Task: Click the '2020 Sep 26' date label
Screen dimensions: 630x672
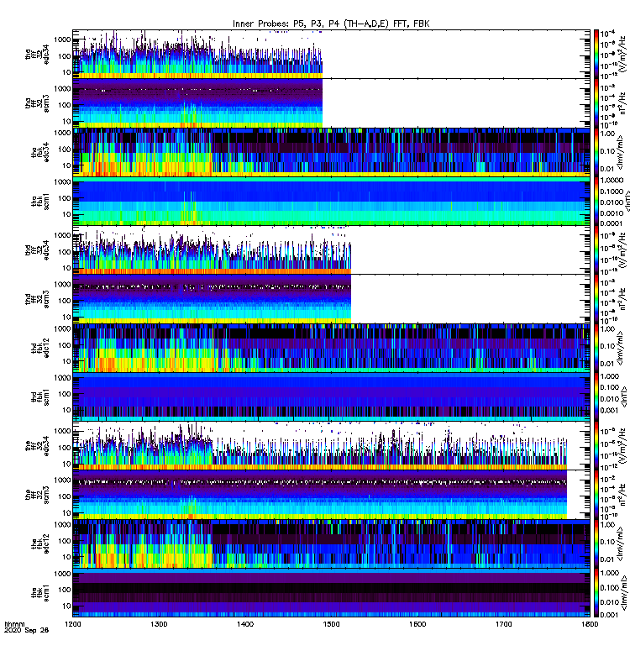Action: (27, 630)
